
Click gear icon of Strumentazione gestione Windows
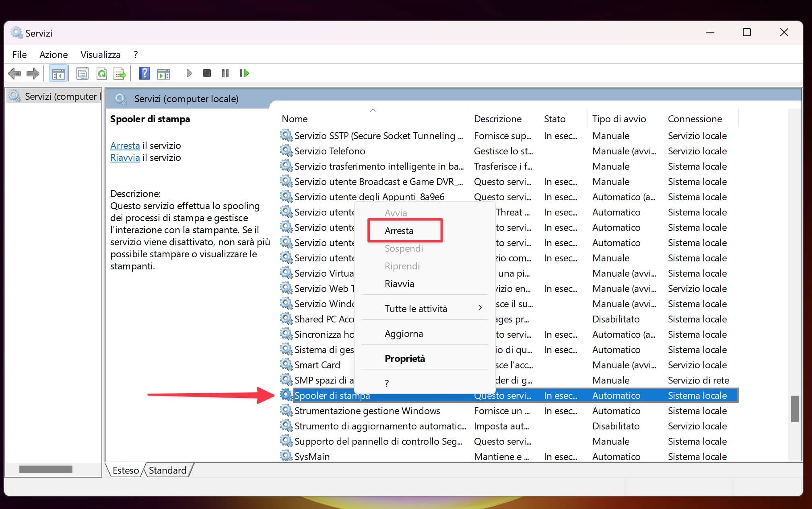tap(286, 410)
